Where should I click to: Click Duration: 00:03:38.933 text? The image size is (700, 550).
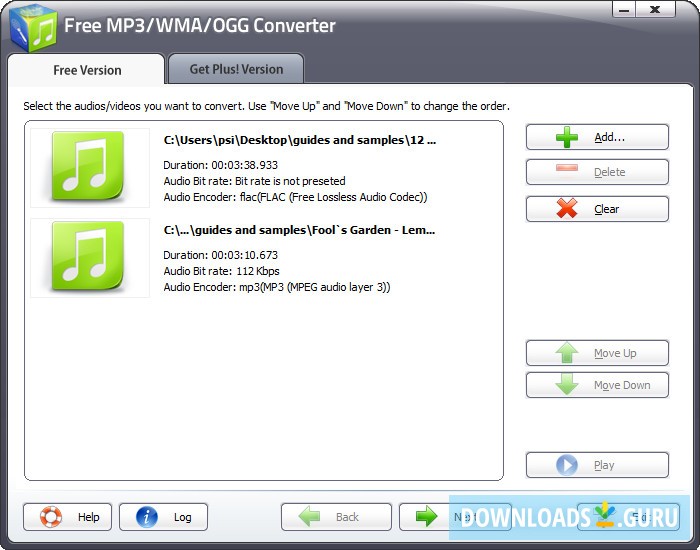click(x=221, y=165)
